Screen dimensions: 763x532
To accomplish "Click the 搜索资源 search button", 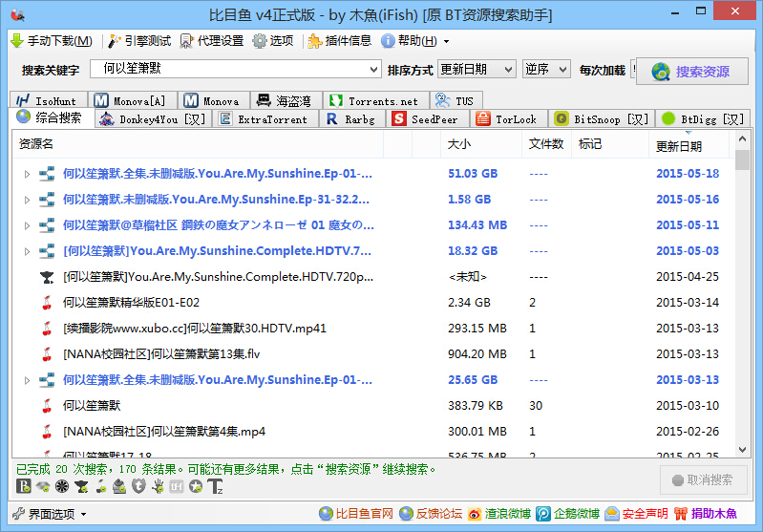I will [691, 72].
